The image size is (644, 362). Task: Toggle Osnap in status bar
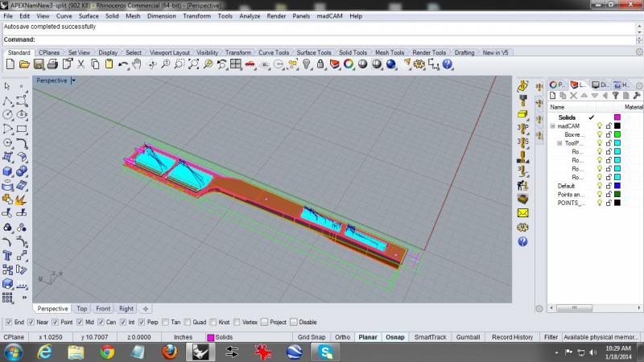tap(395, 337)
